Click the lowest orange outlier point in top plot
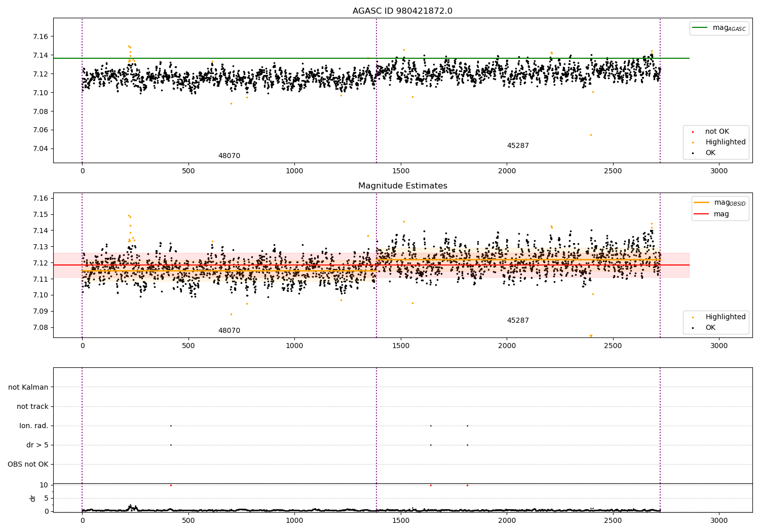760x532 pixels. click(x=591, y=135)
